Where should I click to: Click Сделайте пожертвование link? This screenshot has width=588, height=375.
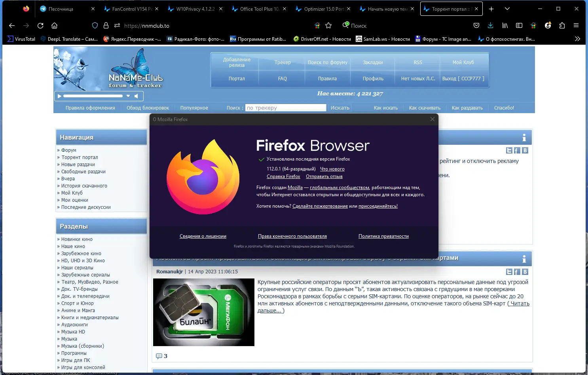click(x=320, y=206)
